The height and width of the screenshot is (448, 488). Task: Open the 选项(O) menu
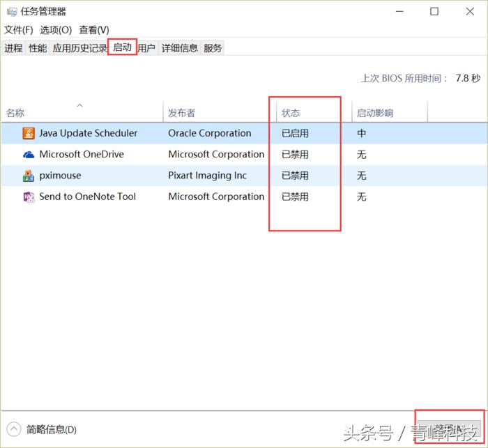click(x=56, y=30)
